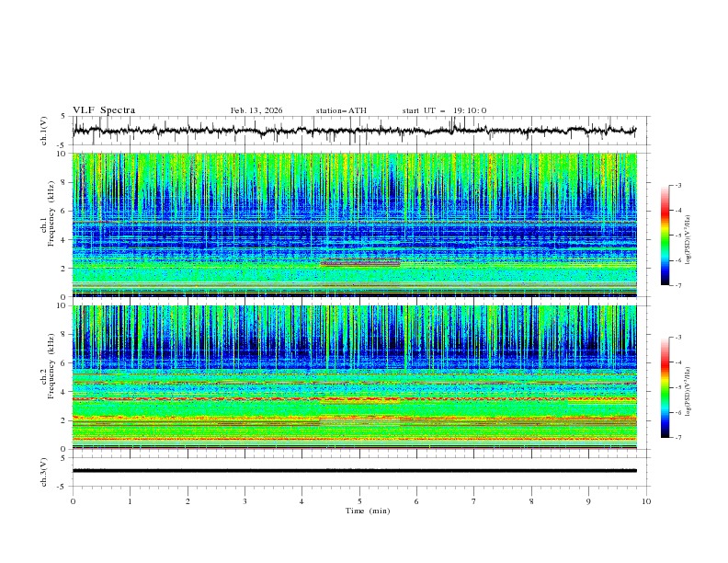Click the ch.3 flat voltage trace
This screenshot has width=728, height=563.
click(354, 471)
